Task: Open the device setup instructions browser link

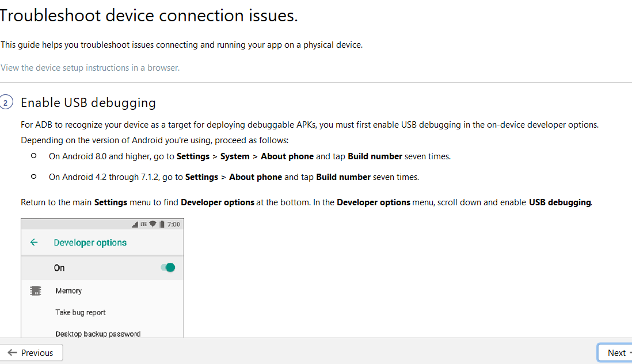Action: pos(90,68)
